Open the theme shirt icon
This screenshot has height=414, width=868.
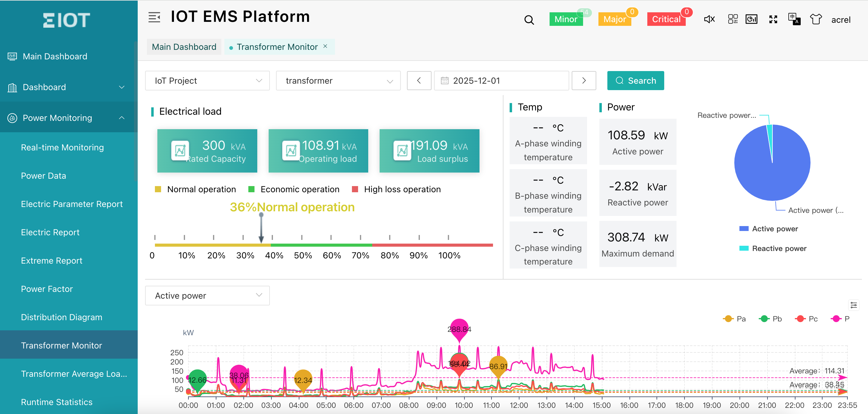pos(816,19)
